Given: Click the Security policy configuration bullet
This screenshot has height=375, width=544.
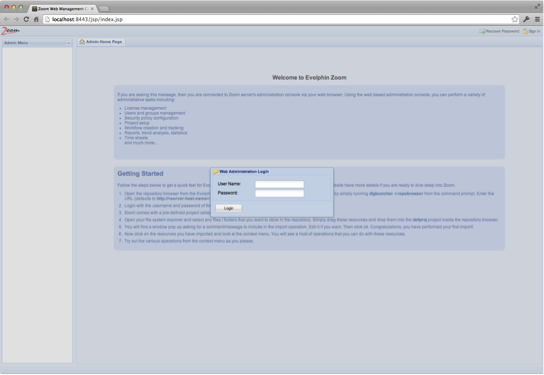Looking at the screenshot, I should coord(151,118).
